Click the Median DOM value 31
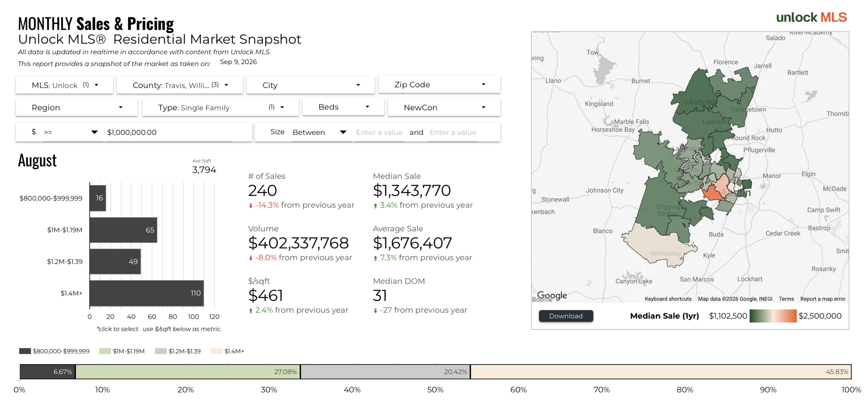Image resolution: width=868 pixels, height=400 pixels. pyautogui.click(x=380, y=295)
